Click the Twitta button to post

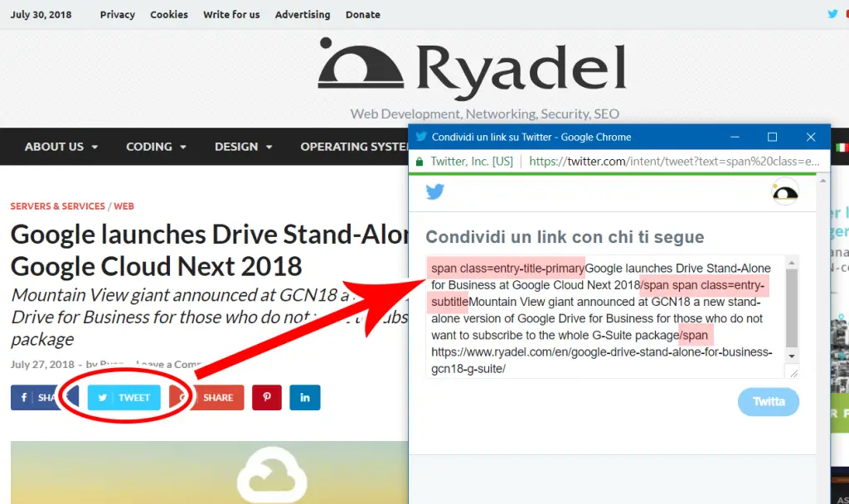769,402
